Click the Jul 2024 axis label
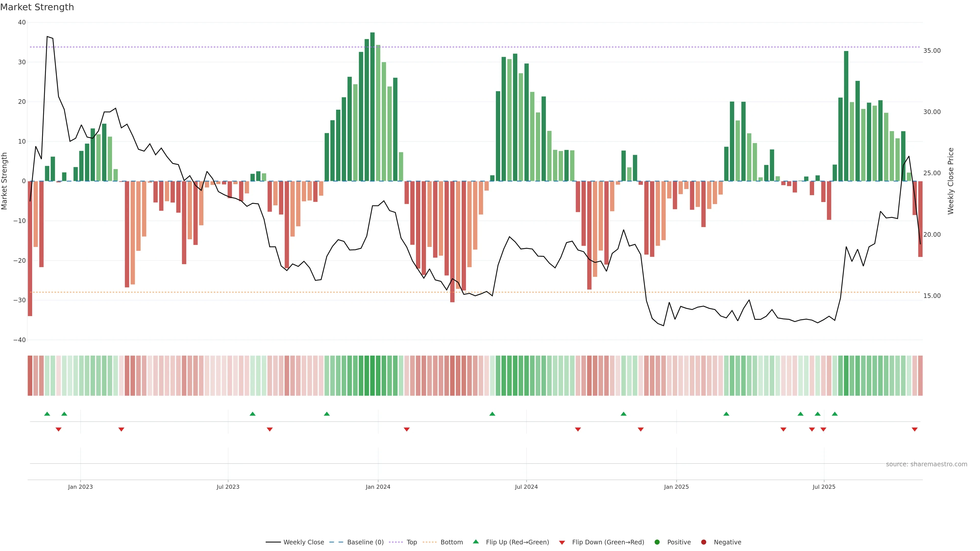Image resolution: width=980 pixels, height=551 pixels. tap(526, 487)
